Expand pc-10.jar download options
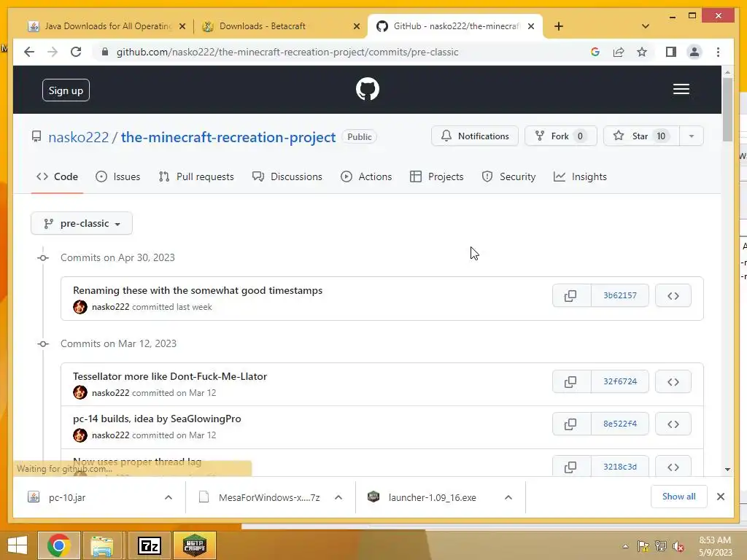This screenshot has width=747, height=560. click(169, 497)
